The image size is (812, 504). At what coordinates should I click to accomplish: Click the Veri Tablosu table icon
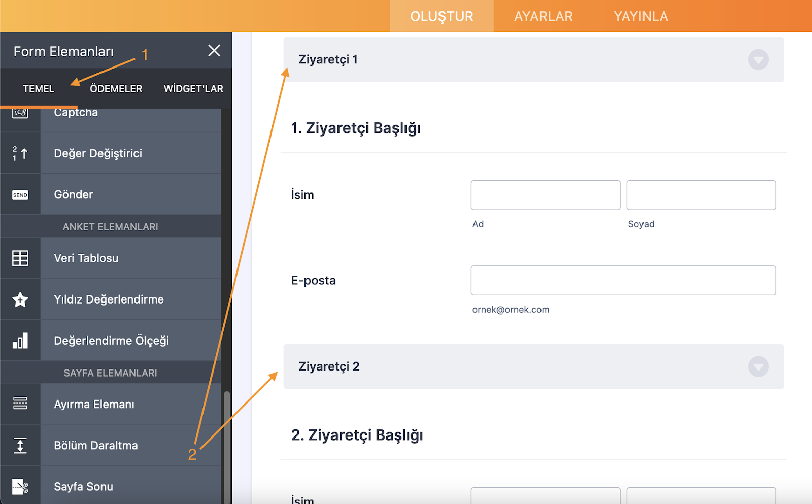coord(20,258)
